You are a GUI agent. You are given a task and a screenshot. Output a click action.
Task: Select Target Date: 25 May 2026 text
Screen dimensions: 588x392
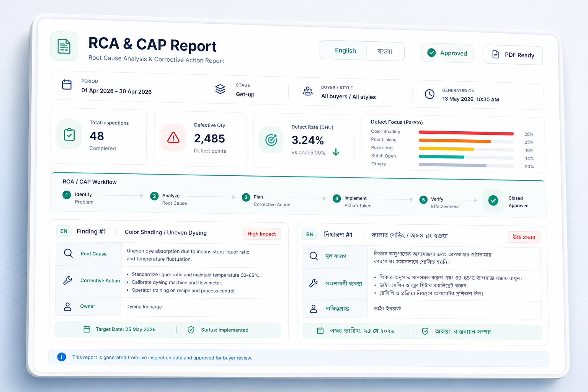pos(126,329)
